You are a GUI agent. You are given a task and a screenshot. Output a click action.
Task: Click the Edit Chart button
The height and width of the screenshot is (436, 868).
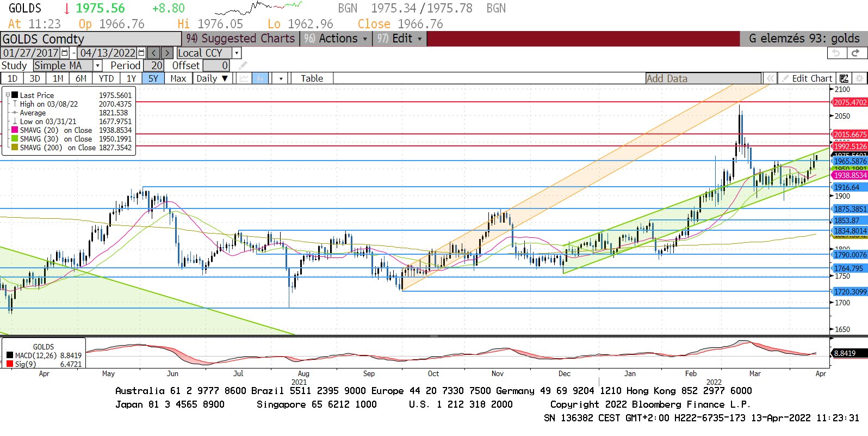(807, 78)
